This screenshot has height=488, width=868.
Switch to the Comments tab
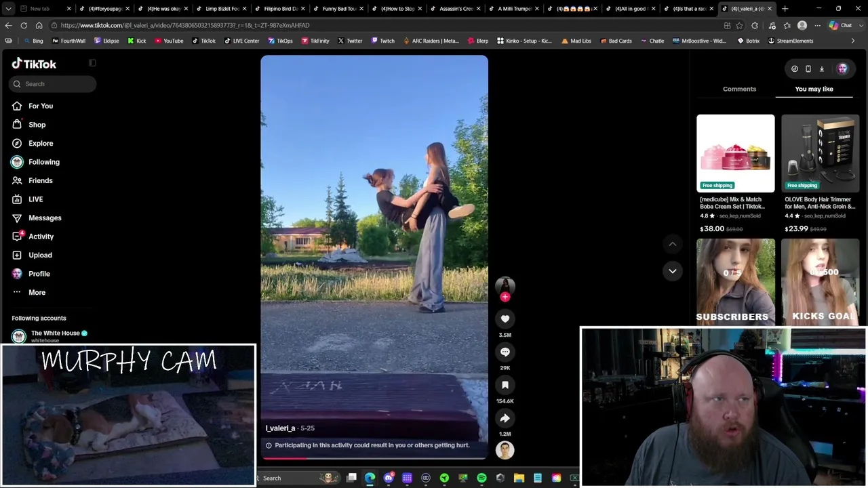(739, 89)
